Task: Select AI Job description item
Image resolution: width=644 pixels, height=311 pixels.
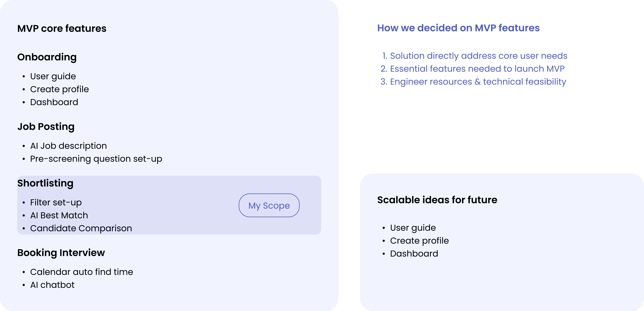Action: [68, 146]
